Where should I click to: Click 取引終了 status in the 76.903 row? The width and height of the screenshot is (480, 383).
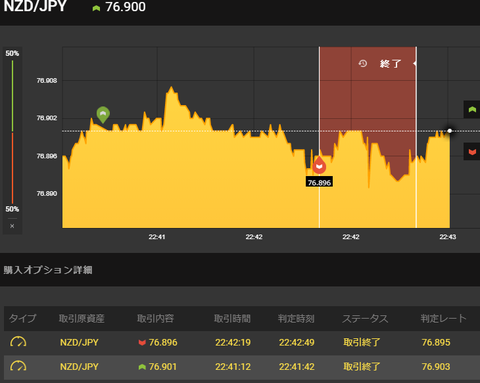(x=362, y=367)
